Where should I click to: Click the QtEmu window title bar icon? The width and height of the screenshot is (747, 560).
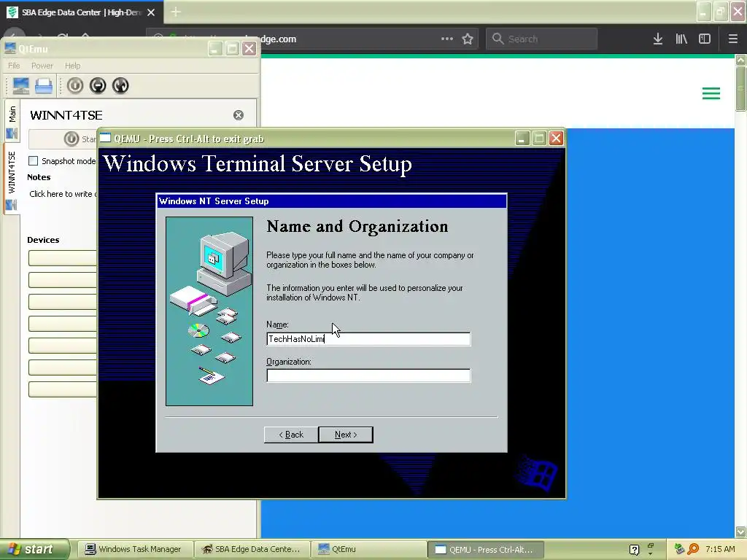10,49
